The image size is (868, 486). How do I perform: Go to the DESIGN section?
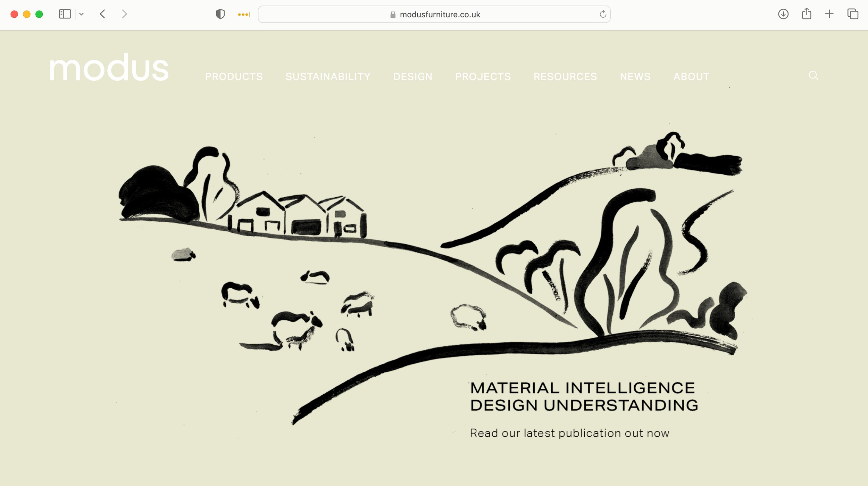point(413,76)
